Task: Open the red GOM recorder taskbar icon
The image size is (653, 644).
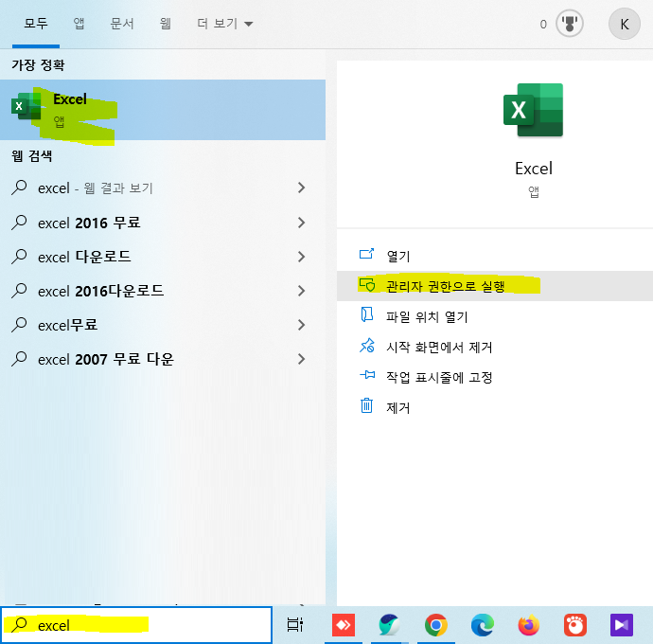Action: (x=575, y=625)
